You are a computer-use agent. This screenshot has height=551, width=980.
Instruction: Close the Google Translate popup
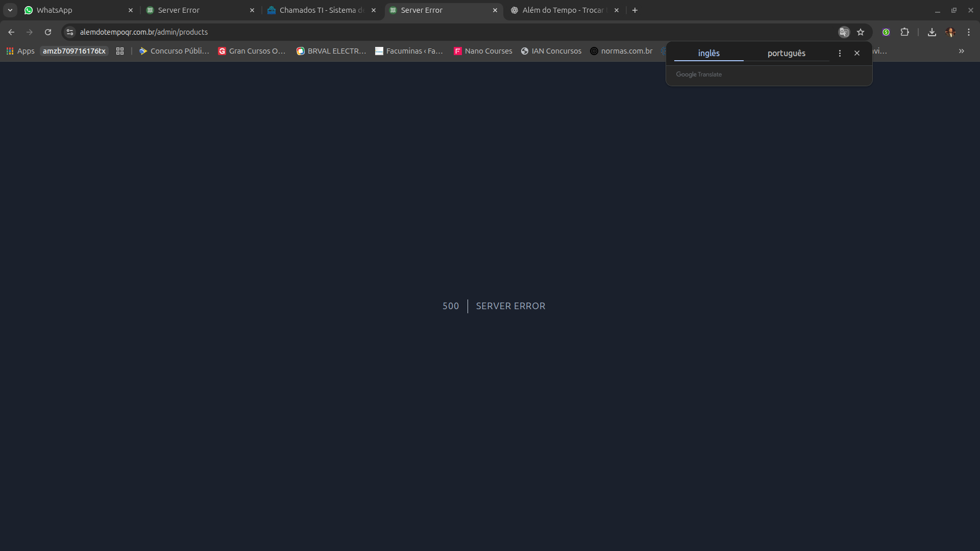[857, 53]
